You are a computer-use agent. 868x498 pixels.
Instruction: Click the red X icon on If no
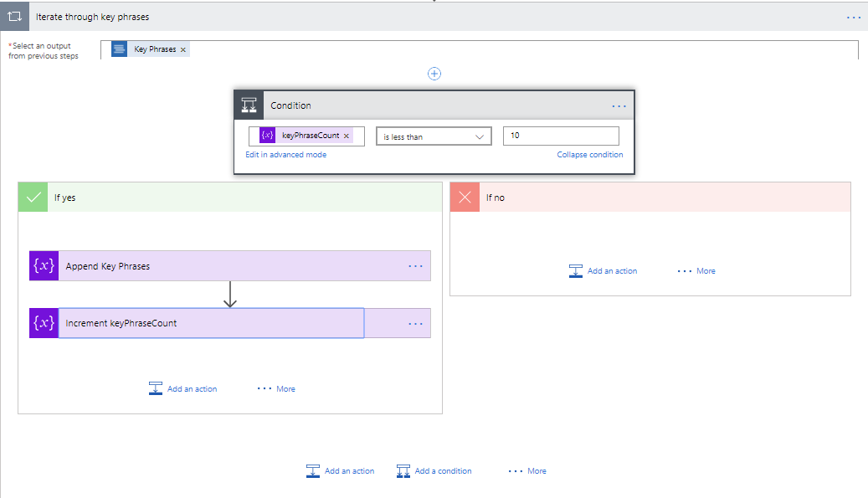[465, 198]
